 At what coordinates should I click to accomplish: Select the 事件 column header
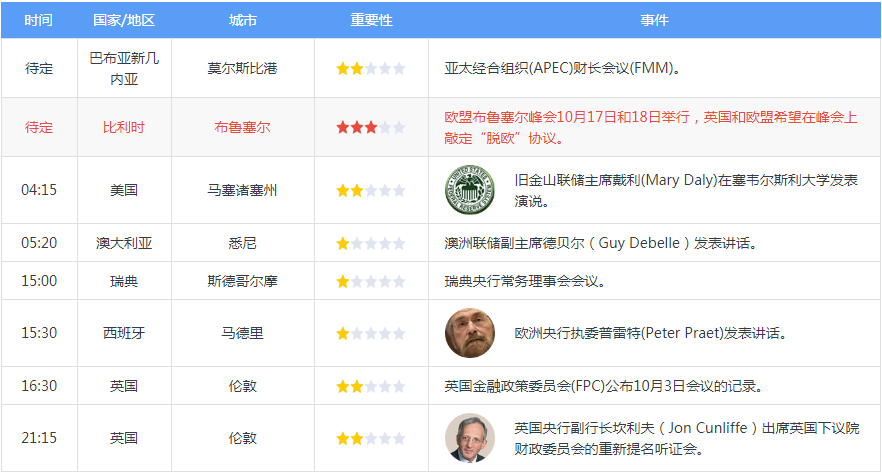coord(654,20)
